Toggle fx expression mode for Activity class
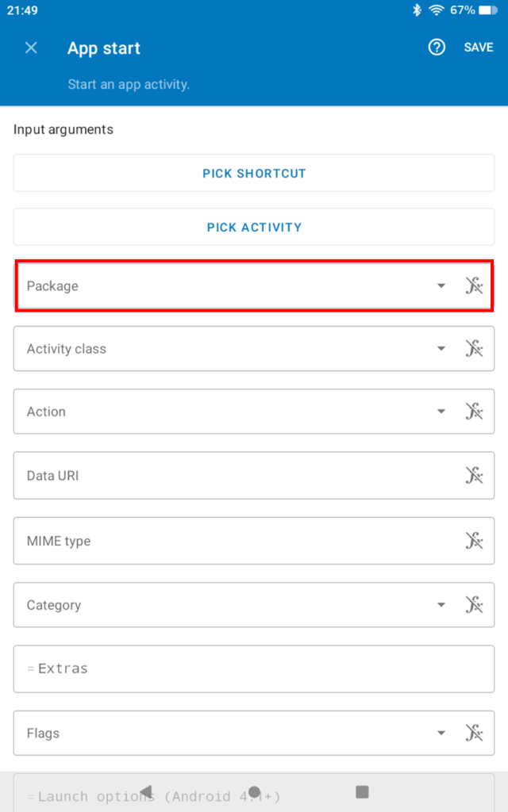The image size is (508, 812). point(474,349)
